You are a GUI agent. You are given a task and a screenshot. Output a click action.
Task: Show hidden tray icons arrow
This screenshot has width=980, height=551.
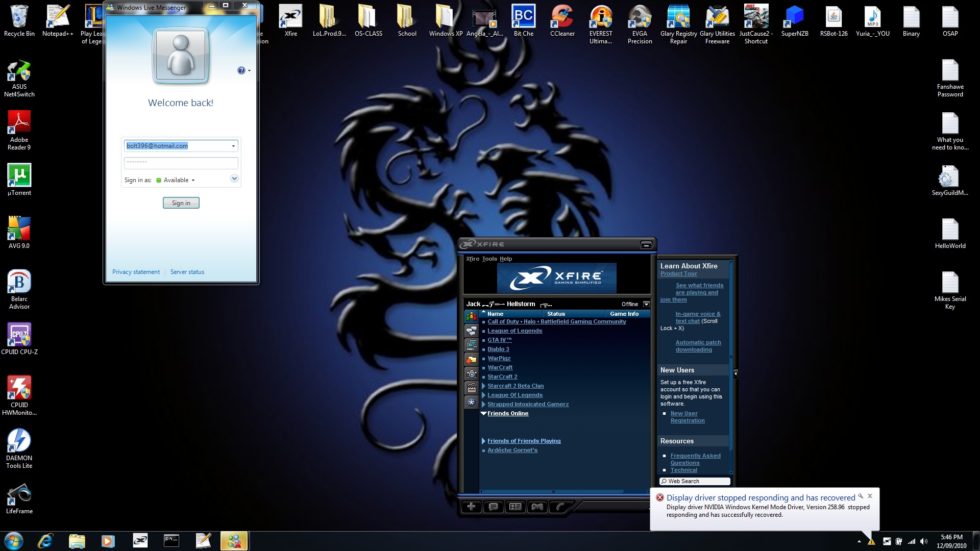pos(859,541)
